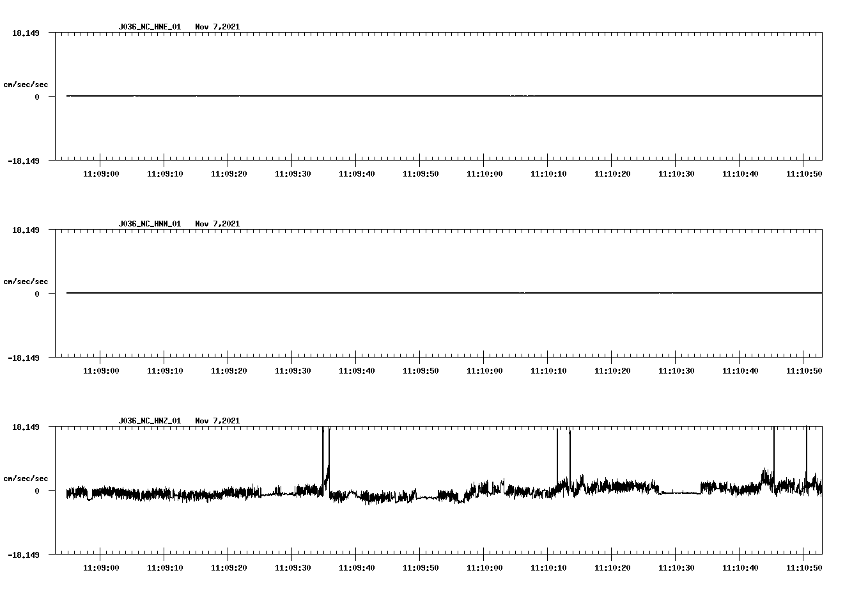Click the 18.149 upper limit of HNN plot
Viewport: 868px width, 591px height.
tap(26, 230)
